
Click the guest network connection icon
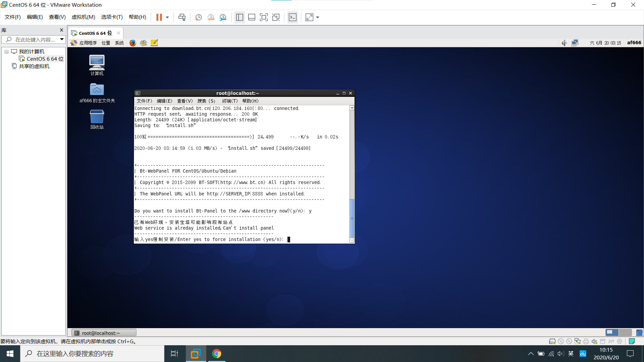[575, 43]
